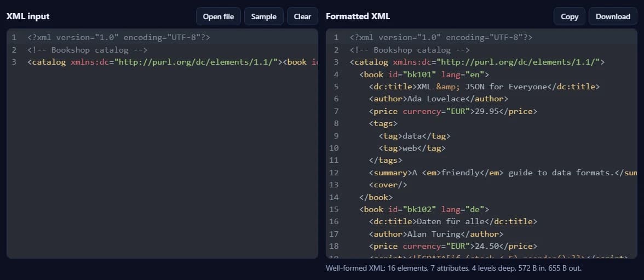Clear the XML input
Screen dimensions: 644x280
tap(302, 16)
